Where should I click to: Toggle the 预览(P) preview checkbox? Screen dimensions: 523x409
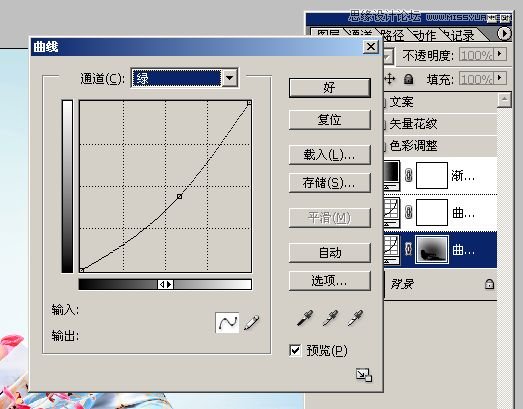coord(295,351)
